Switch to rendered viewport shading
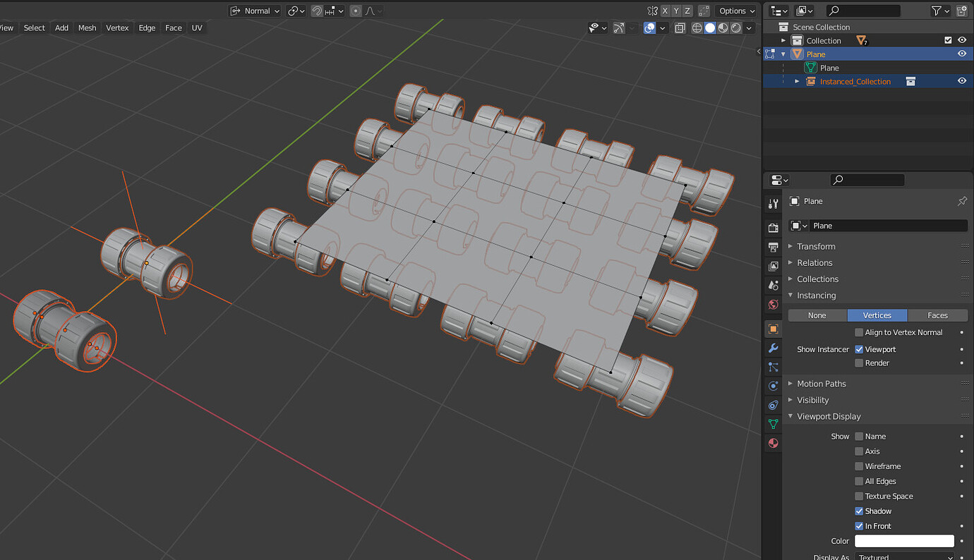The width and height of the screenshot is (974, 560). [x=736, y=28]
